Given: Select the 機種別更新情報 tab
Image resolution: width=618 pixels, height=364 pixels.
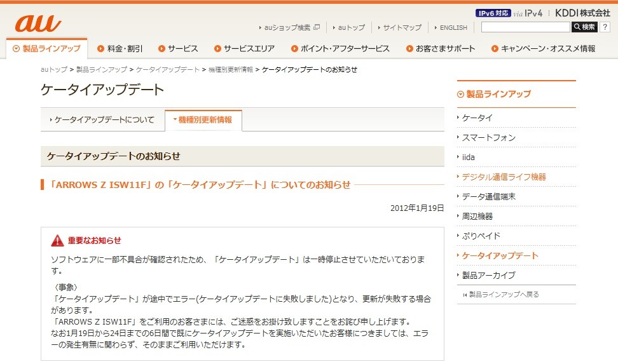Looking at the screenshot, I should (203, 120).
